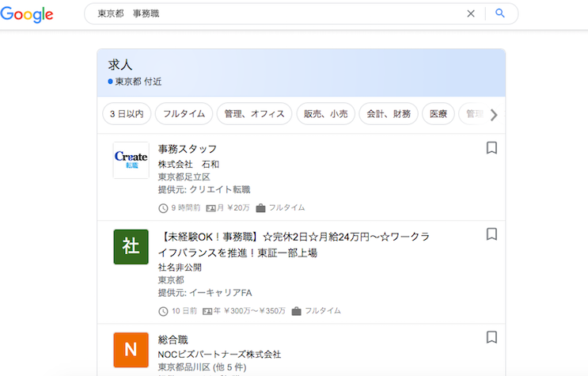588x376 pixels.
Task: Apply the 医療 filter chip
Action: (x=438, y=114)
